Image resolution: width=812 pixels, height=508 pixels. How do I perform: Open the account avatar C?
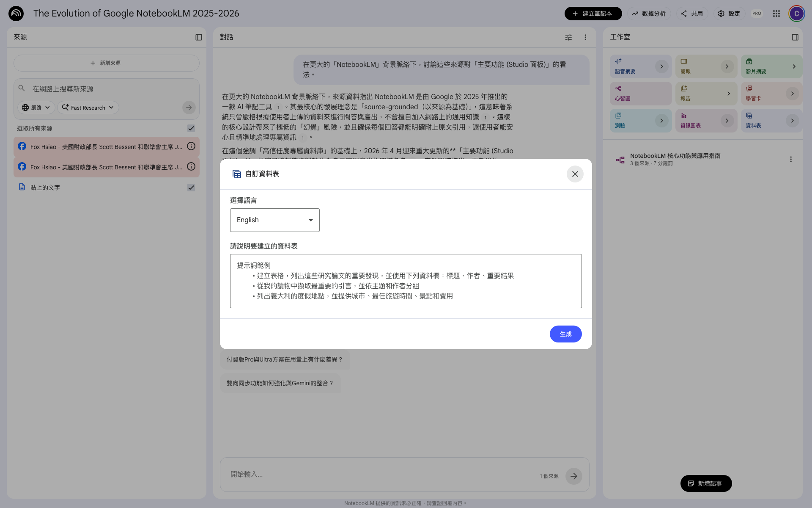click(x=797, y=14)
